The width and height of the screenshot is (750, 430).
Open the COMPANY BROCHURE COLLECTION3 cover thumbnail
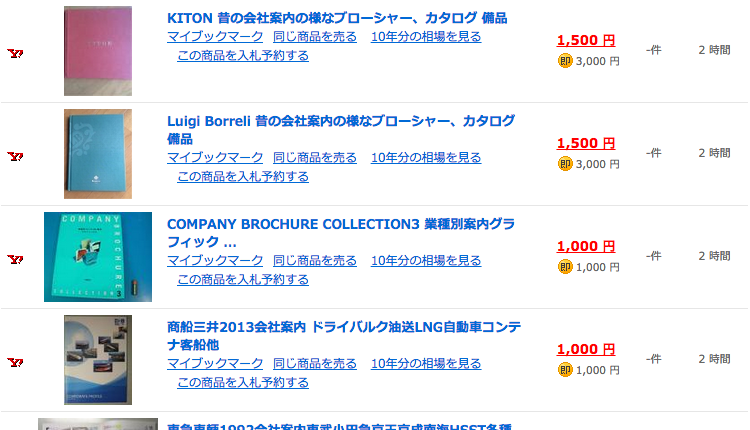coord(98,257)
